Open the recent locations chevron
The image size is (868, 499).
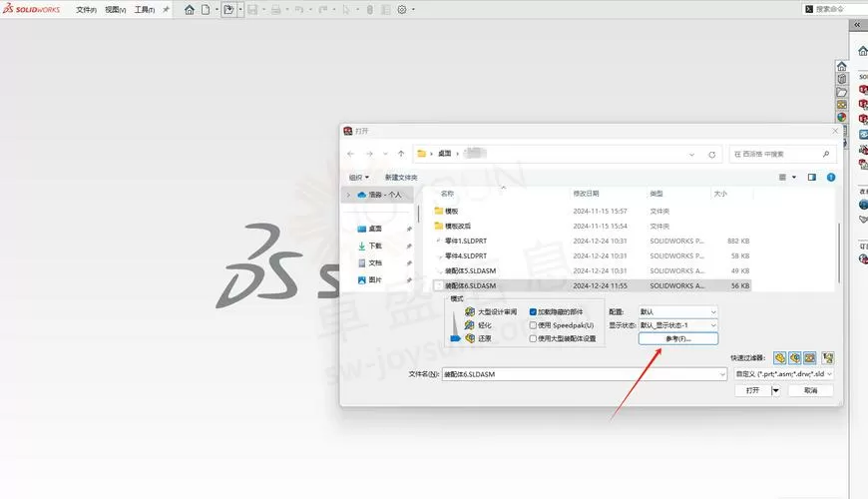pyautogui.click(x=385, y=154)
